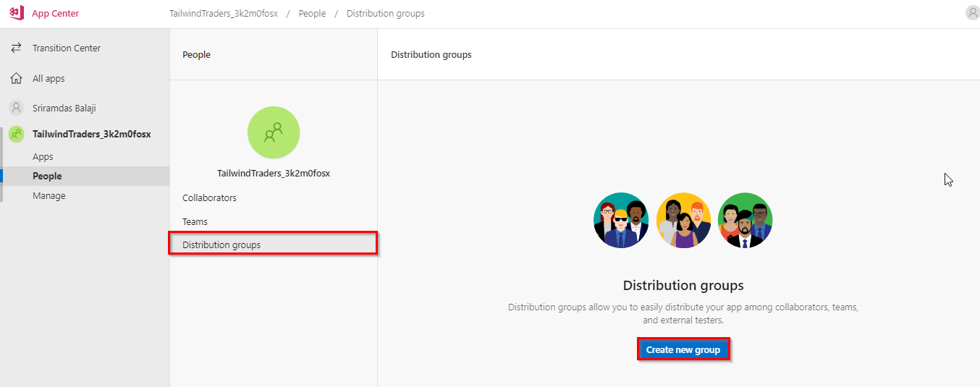Click the All apps home icon
The height and width of the screenshot is (387, 980).
[16, 78]
